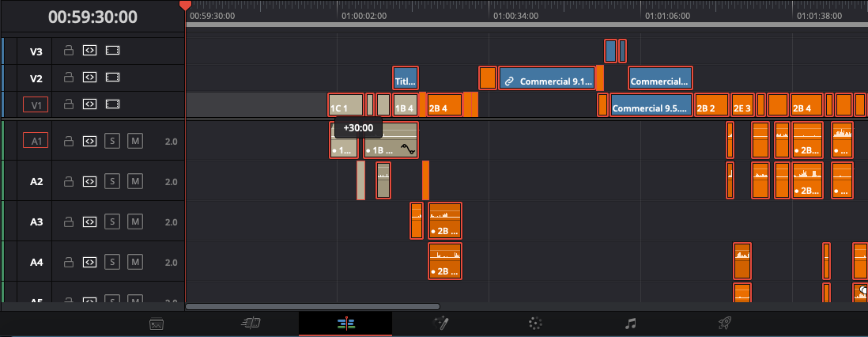868x337 pixels.
Task: Toggle auto track selector on A1
Action: click(89, 141)
